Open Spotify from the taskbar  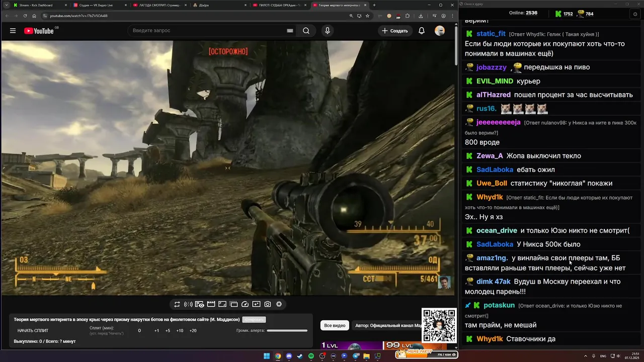[311, 356]
